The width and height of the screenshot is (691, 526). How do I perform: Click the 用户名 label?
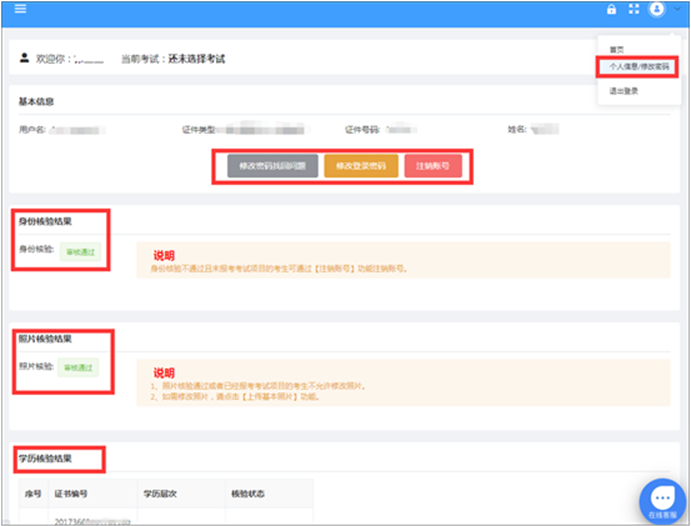pyautogui.click(x=32, y=130)
